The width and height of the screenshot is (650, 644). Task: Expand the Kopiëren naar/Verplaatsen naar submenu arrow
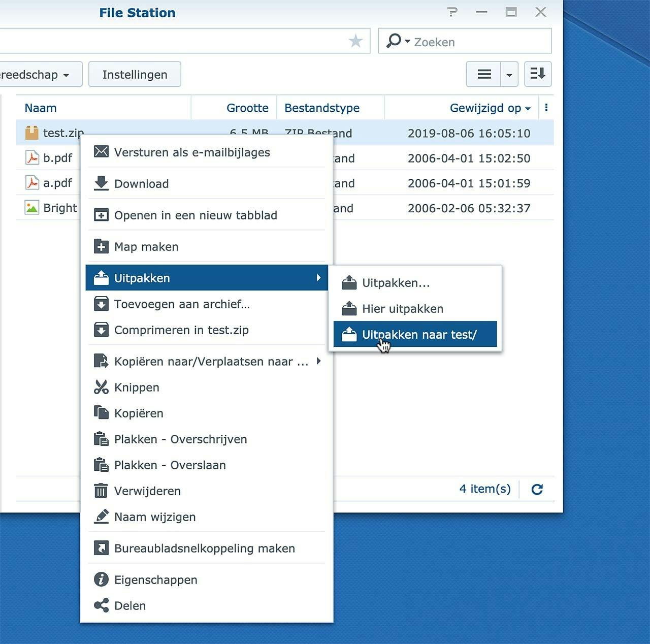[318, 361]
